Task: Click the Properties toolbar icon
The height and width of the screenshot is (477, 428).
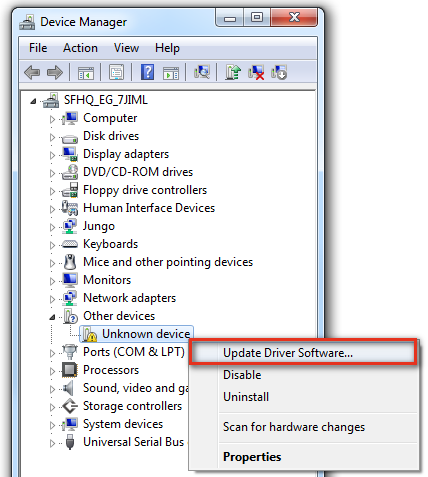Action: [116, 72]
